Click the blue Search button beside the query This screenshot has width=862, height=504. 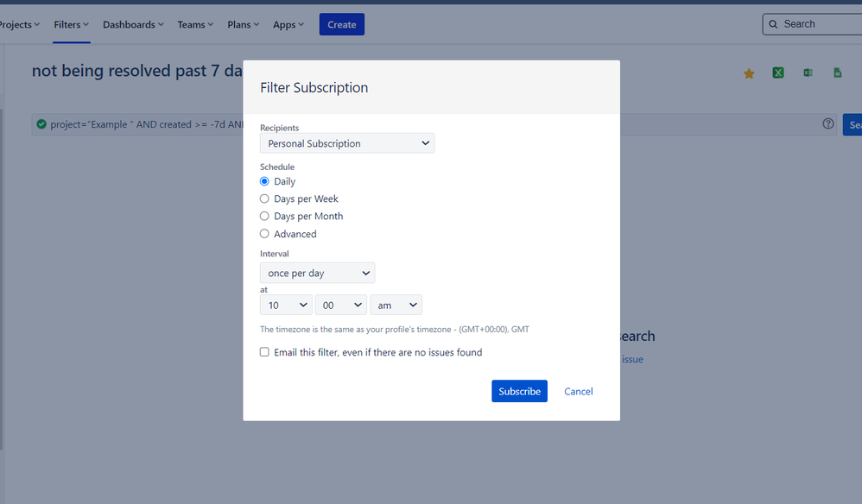coord(852,124)
